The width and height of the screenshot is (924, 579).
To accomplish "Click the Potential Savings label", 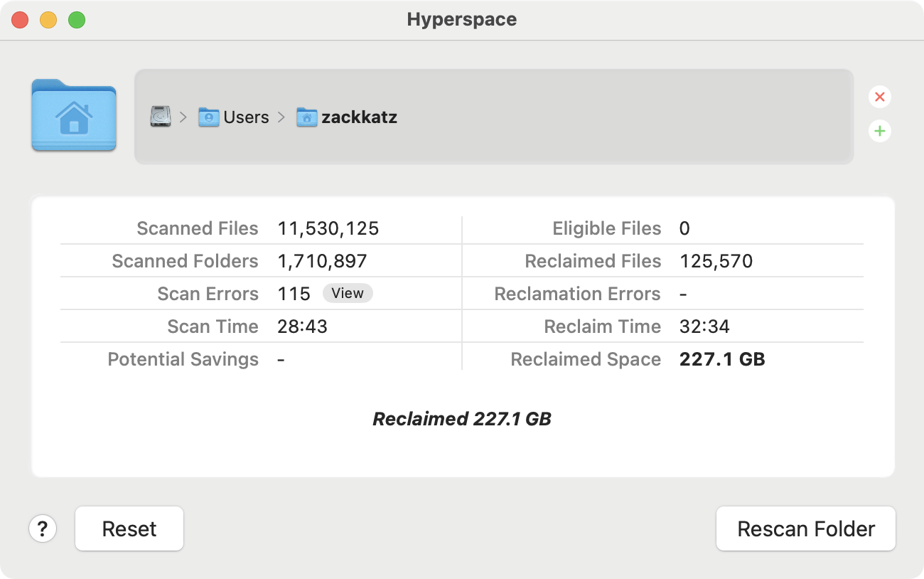I will [x=183, y=359].
